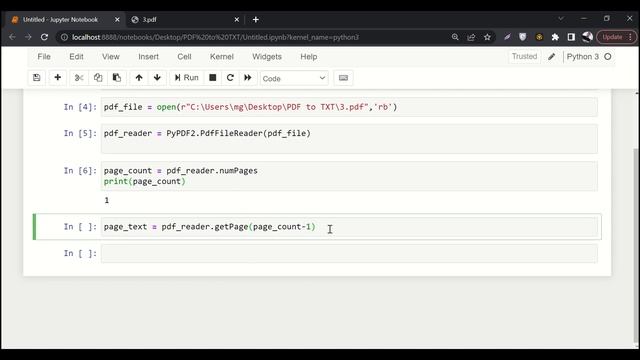Open a new browser tab

tap(256, 20)
